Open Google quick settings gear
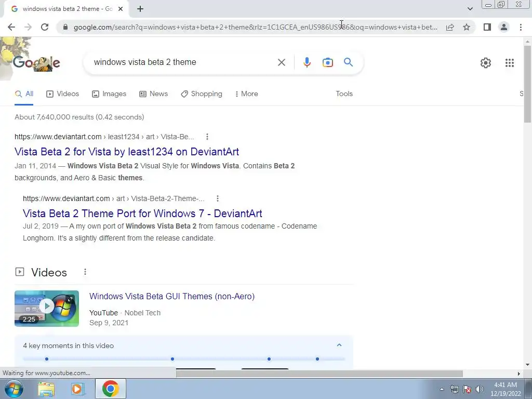Image resolution: width=532 pixels, height=399 pixels. (486, 63)
